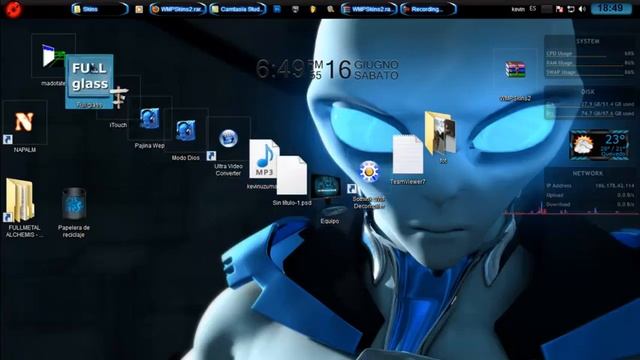Viewport: 640px width, 360px height.
Task: Click the DISK widget header
Action: pos(588,92)
